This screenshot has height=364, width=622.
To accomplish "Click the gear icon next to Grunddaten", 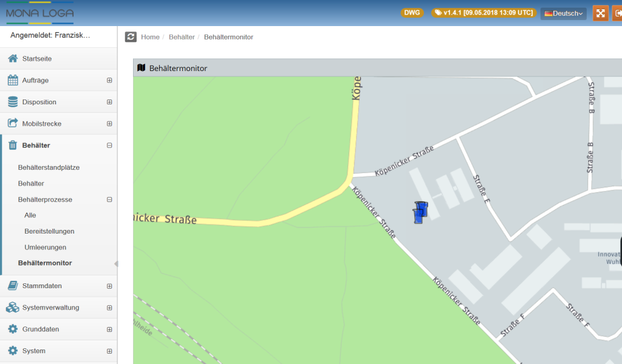I will [x=13, y=329].
